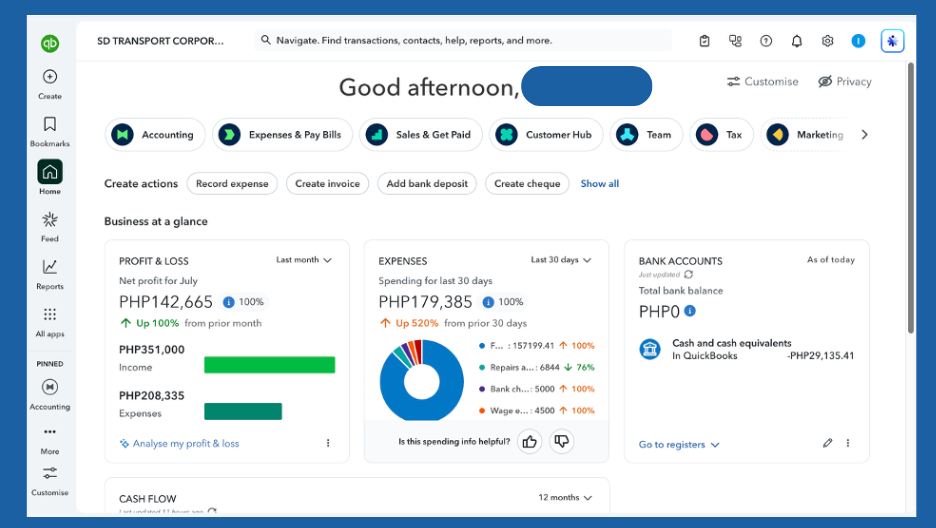This screenshot has width=936, height=528.
Task: Open sidebar Customise sliders icon
Action: (50, 473)
